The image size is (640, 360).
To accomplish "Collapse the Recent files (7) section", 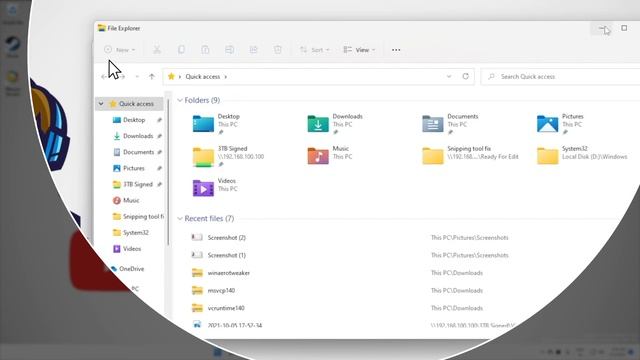I will [180, 219].
